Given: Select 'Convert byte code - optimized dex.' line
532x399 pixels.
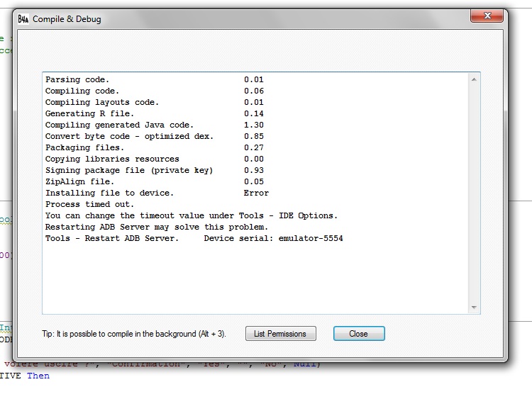Looking at the screenshot, I should tap(129, 136).
